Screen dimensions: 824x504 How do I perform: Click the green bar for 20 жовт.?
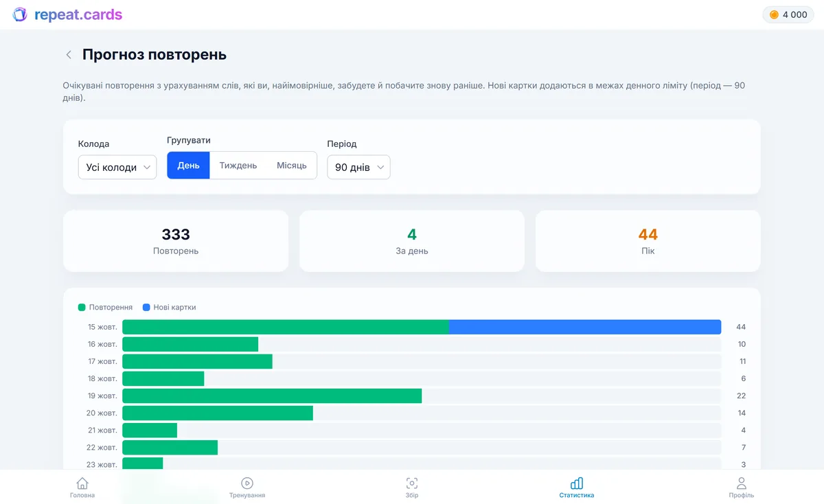tap(218, 413)
